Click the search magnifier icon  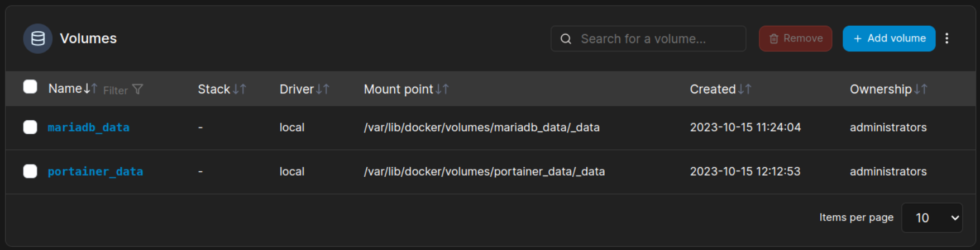pyautogui.click(x=566, y=39)
